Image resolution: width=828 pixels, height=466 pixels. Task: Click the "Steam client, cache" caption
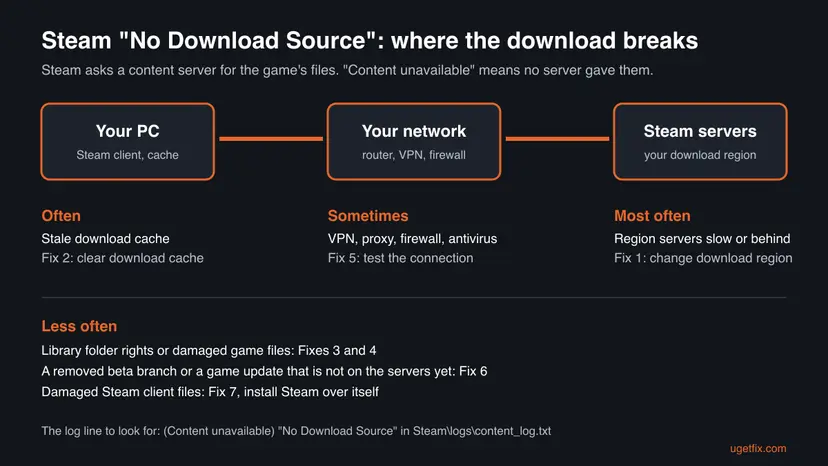click(127, 155)
